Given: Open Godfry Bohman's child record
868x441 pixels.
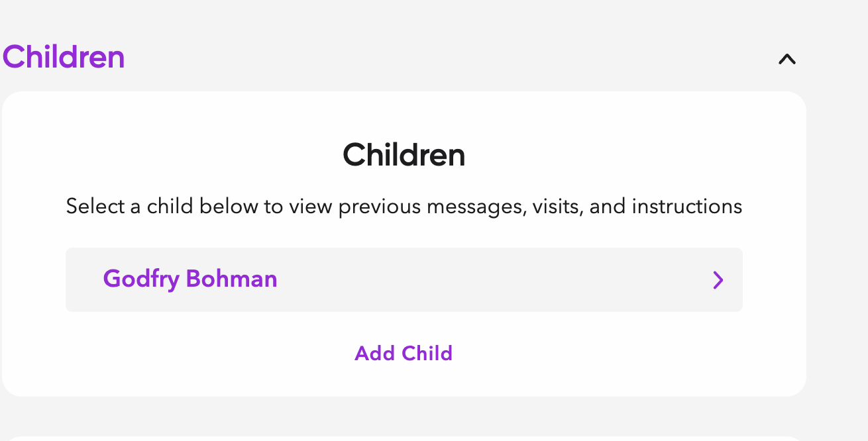Looking at the screenshot, I should point(404,279).
